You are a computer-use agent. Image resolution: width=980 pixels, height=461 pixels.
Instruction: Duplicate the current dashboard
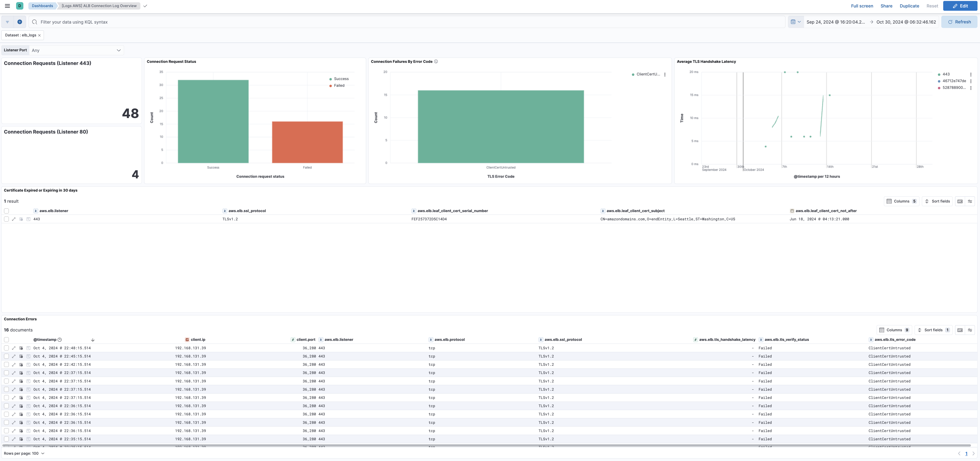tap(909, 6)
